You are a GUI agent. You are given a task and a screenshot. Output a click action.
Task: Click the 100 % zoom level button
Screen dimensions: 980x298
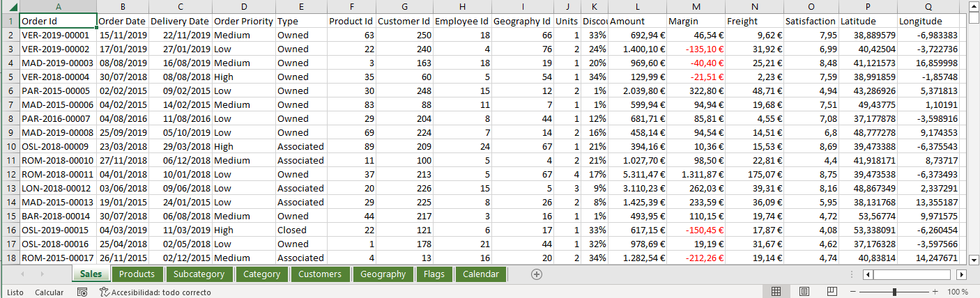(958, 292)
